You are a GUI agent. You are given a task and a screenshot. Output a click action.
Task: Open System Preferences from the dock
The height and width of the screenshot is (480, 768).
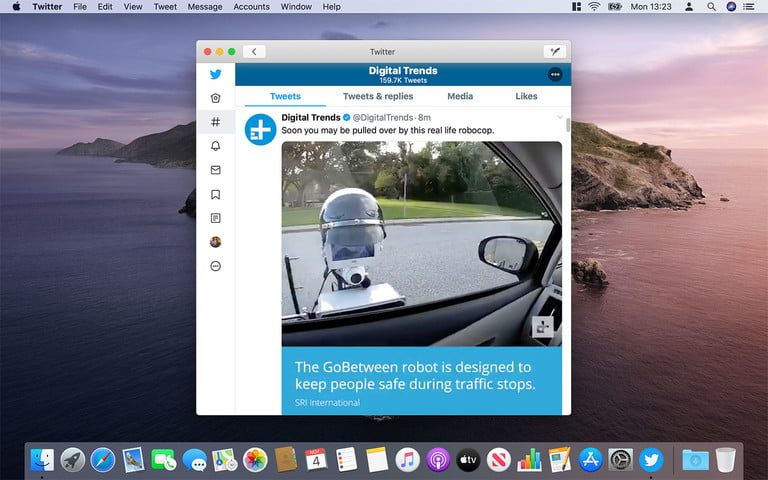tap(621, 460)
